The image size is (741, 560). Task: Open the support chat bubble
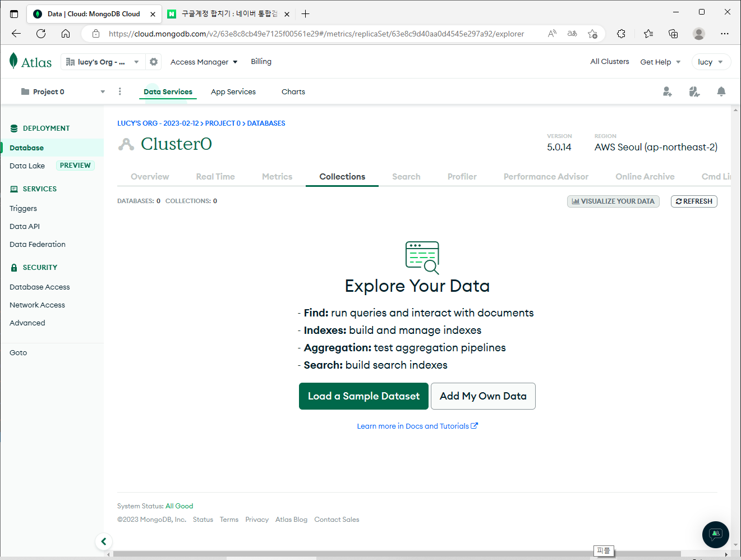pos(716,534)
